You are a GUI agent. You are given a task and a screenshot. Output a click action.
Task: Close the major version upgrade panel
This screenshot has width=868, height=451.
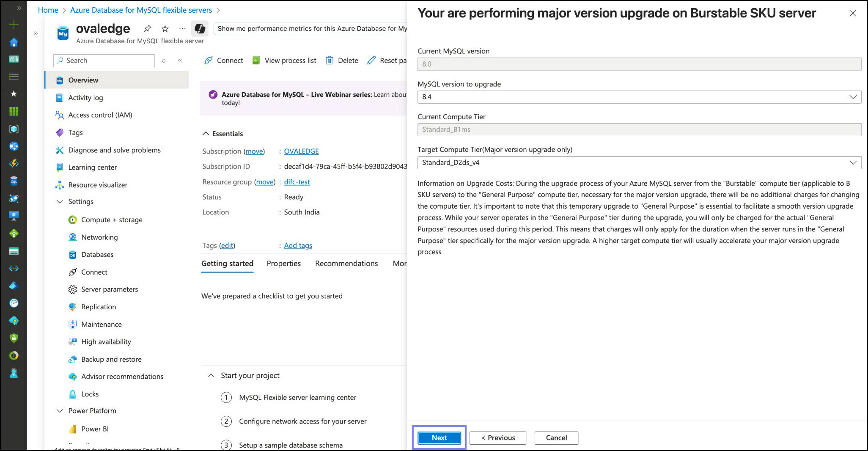pos(853,14)
